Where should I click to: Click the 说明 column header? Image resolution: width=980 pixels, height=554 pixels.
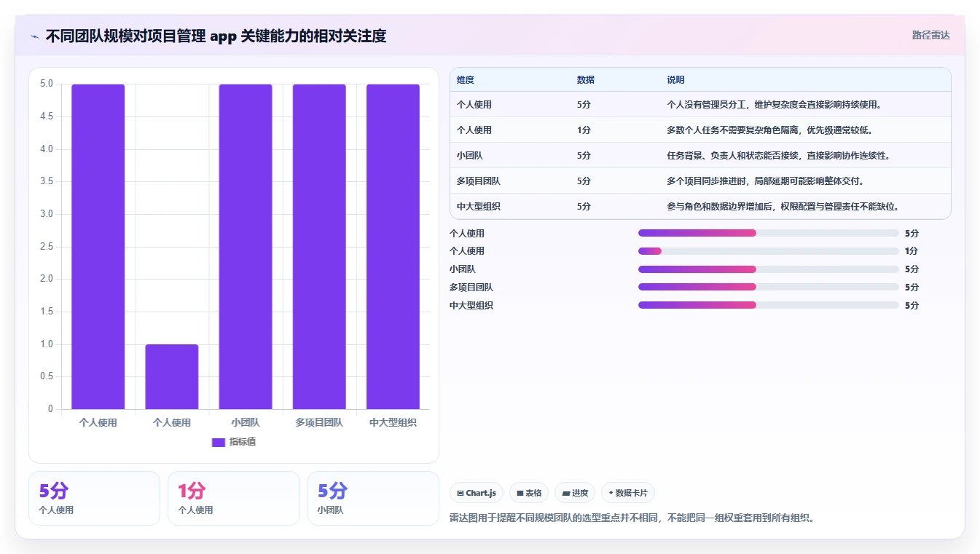(675, 80)
